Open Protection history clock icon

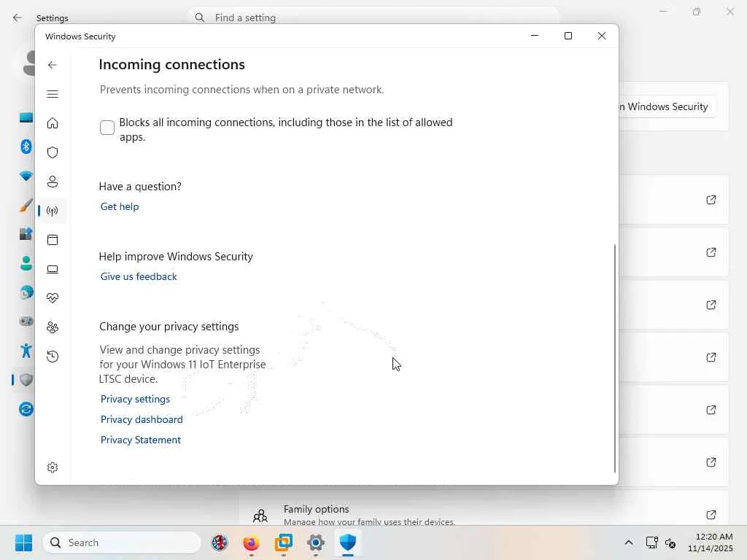coord(53,356)
